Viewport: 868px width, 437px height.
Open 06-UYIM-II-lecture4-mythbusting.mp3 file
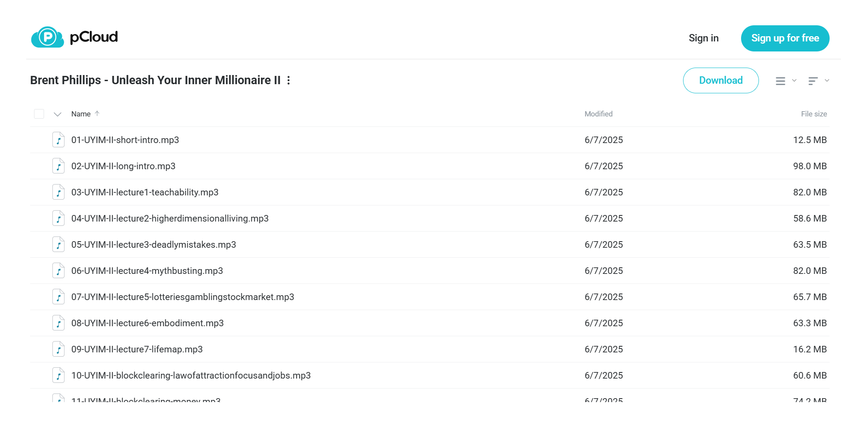[147, 271]
